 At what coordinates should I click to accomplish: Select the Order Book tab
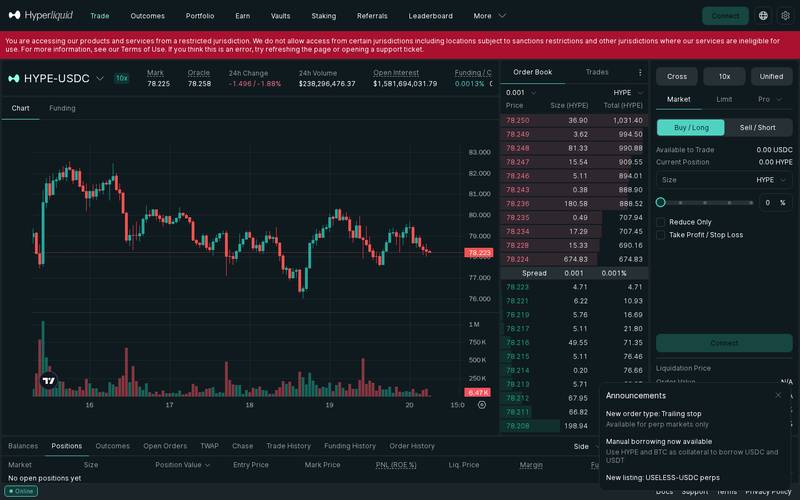(x=532, y=72)
